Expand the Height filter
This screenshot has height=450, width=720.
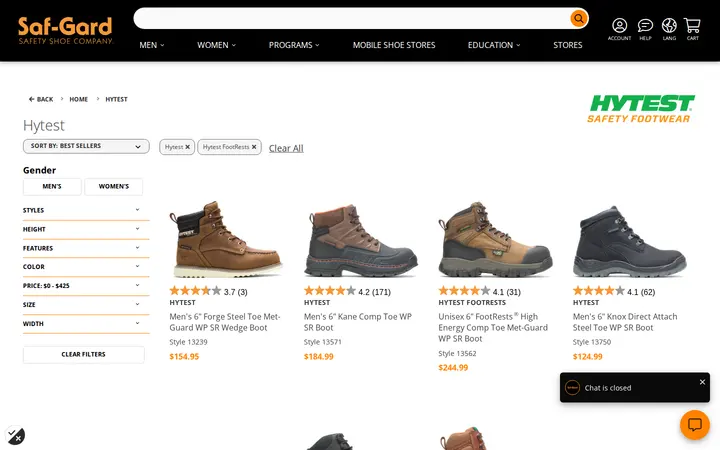coord(86,229)
